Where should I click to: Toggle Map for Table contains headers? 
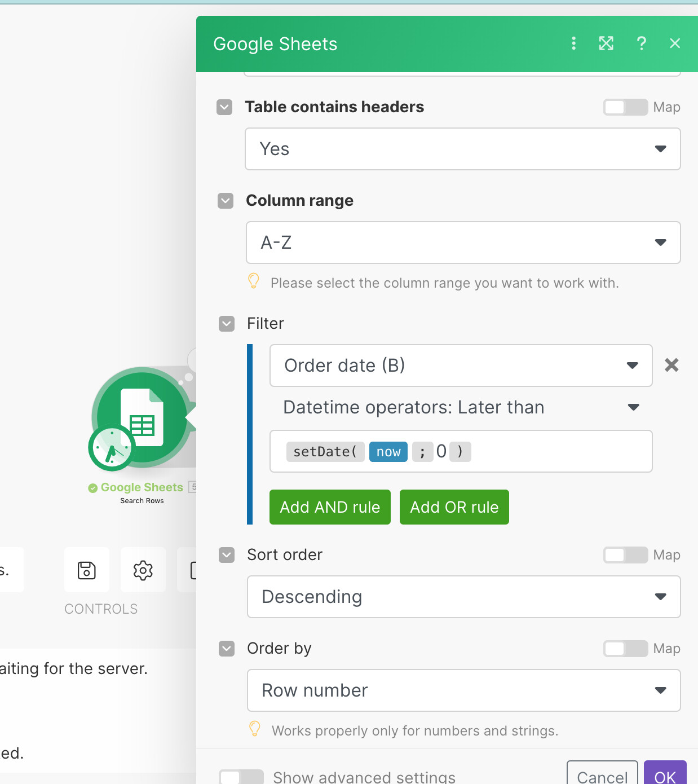[x=625, y=107]
